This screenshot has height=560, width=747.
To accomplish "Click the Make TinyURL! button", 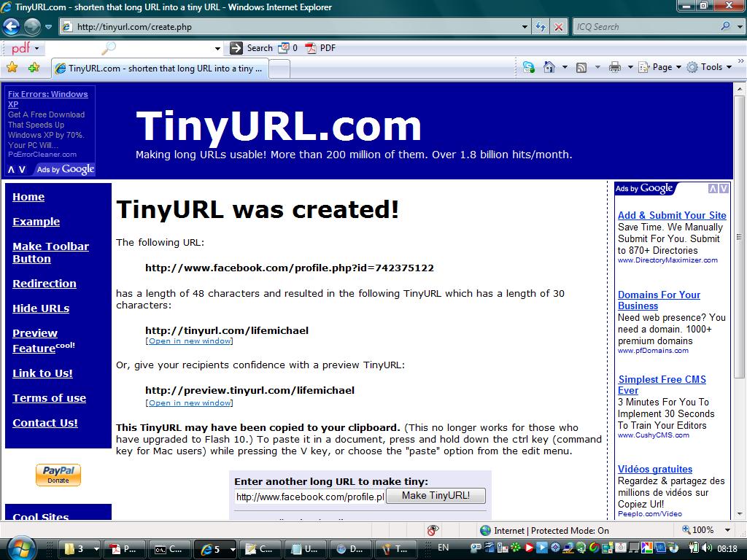I will (436, 496).
